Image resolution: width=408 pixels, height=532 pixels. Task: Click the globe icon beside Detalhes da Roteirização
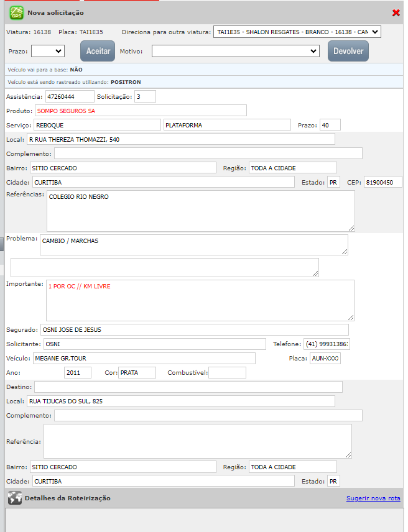[x=14, y=498]
